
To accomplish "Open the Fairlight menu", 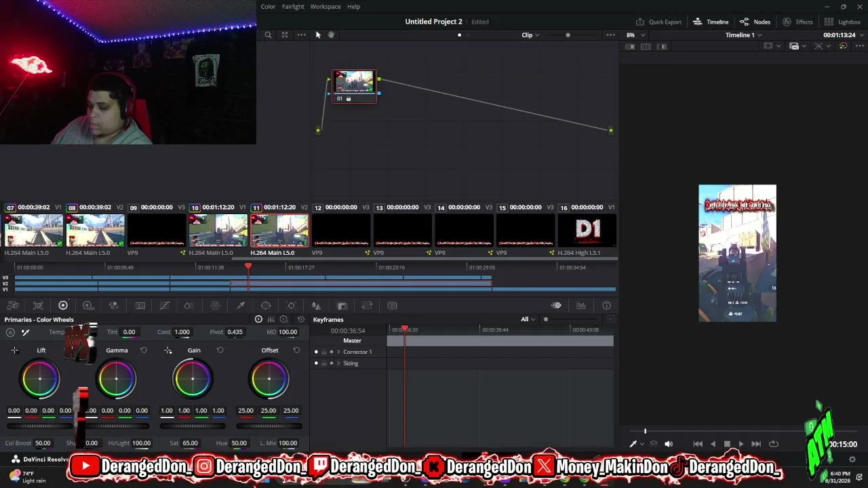I will click(293, 7).
